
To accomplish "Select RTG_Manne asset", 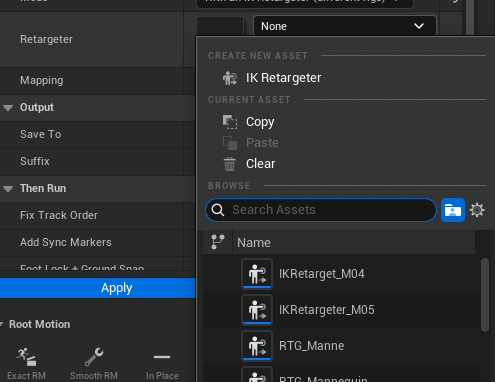I will coord(341,346).
